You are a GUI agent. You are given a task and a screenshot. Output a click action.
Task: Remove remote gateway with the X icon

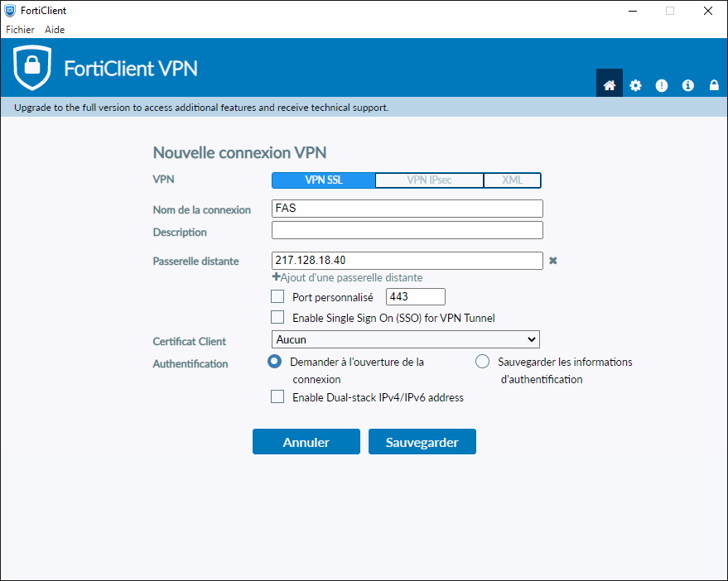pos(553,261)
